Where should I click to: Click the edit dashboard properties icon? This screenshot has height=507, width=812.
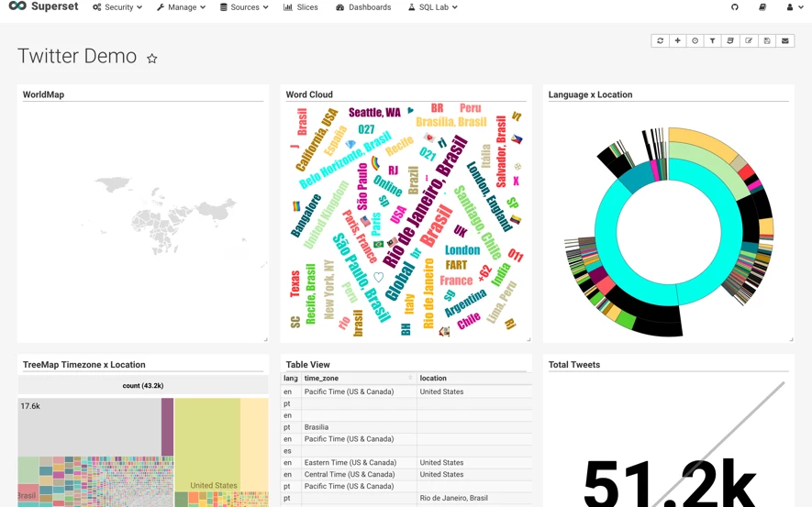coord(749,41)
